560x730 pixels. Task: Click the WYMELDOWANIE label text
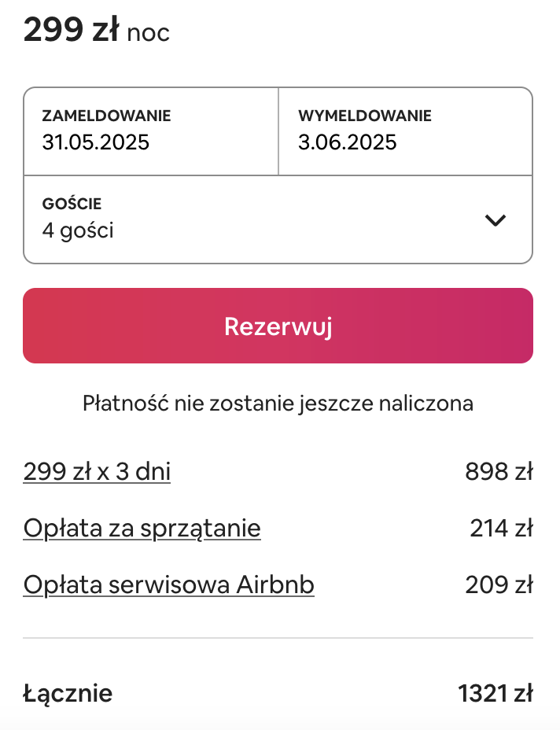pos(365,116)
